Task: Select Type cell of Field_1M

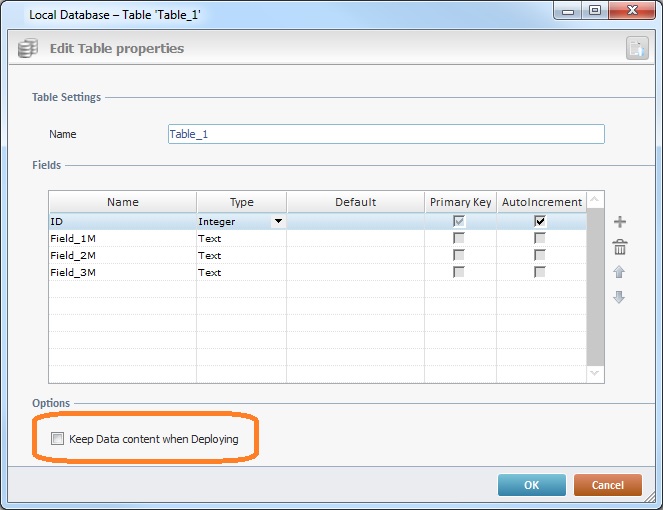Action: pos(241,239)
